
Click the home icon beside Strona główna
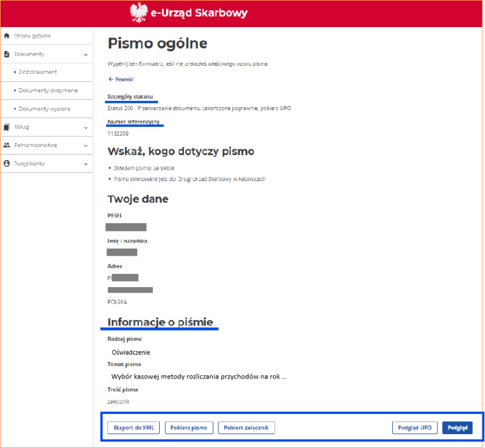[7, 36]
